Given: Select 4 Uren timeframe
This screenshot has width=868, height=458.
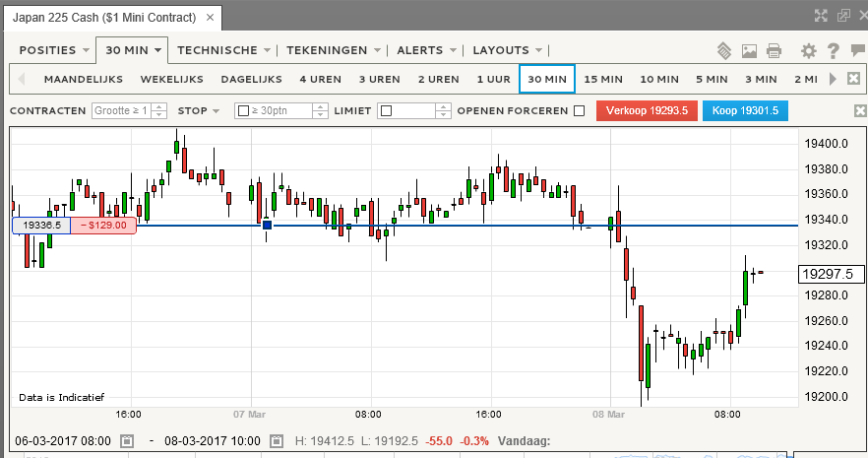Looking at the screenshot, I should 321,79.
